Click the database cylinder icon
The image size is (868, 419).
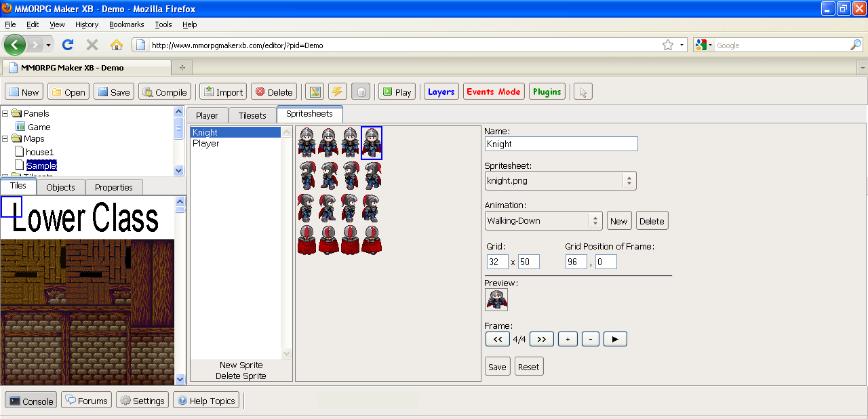[x=361, y=92]
